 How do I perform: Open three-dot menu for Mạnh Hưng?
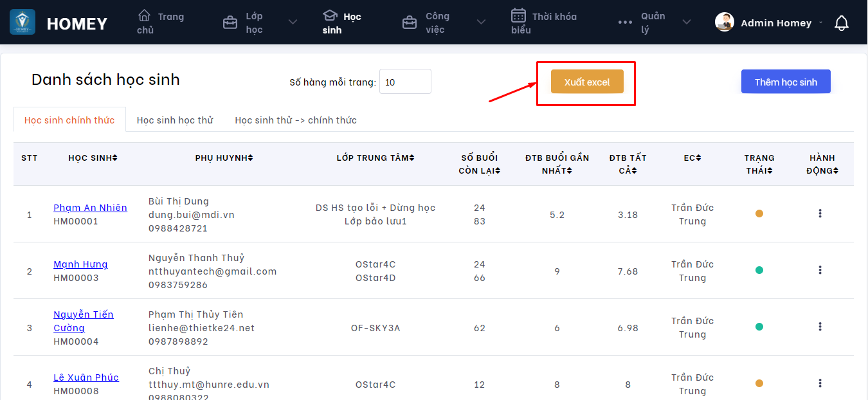pyautogui.click(x=820, y=270)
